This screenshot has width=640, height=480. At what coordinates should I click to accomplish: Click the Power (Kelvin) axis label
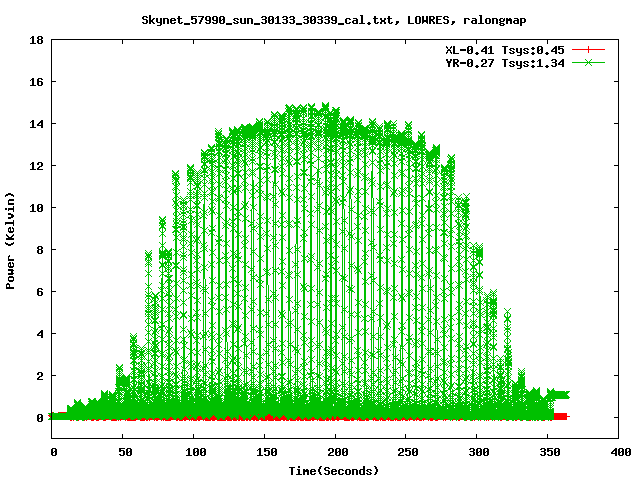coord(10,241)
